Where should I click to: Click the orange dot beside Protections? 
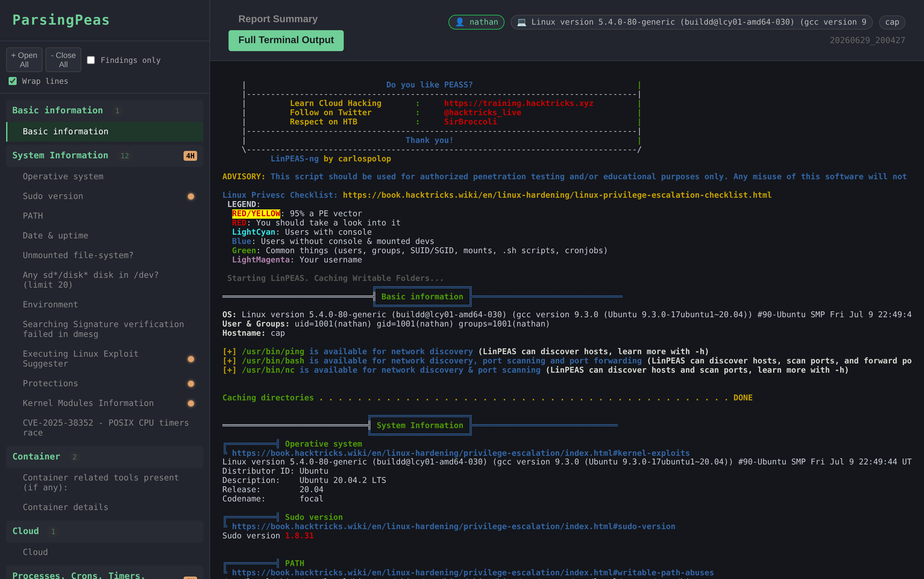click(191, 384)
